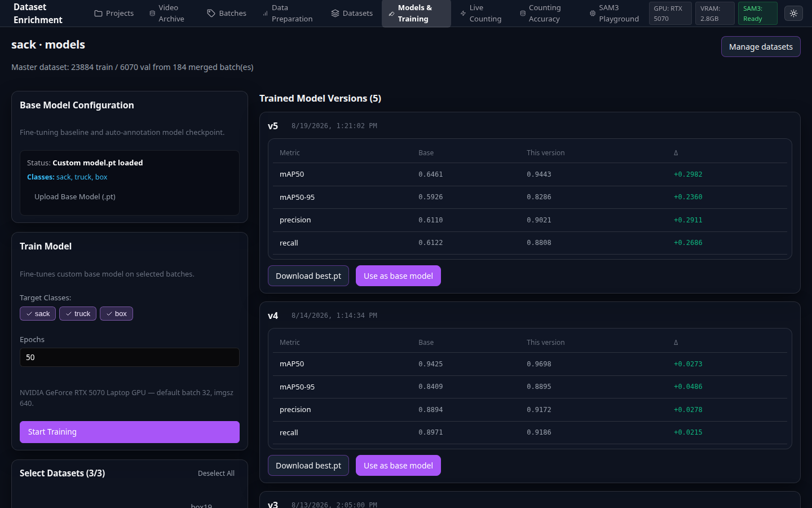Toggle the box target class chip
This screenshot has width=812, height=508.
click(x=116, y=313)
